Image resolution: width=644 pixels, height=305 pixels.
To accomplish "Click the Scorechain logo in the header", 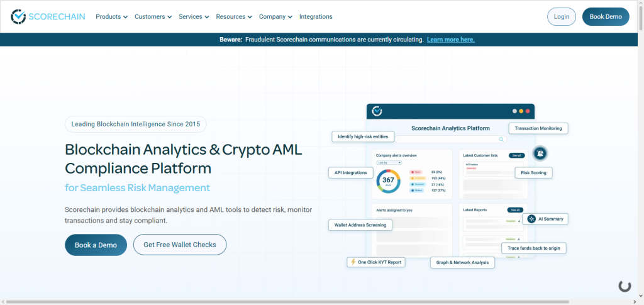I will point(48,16).
